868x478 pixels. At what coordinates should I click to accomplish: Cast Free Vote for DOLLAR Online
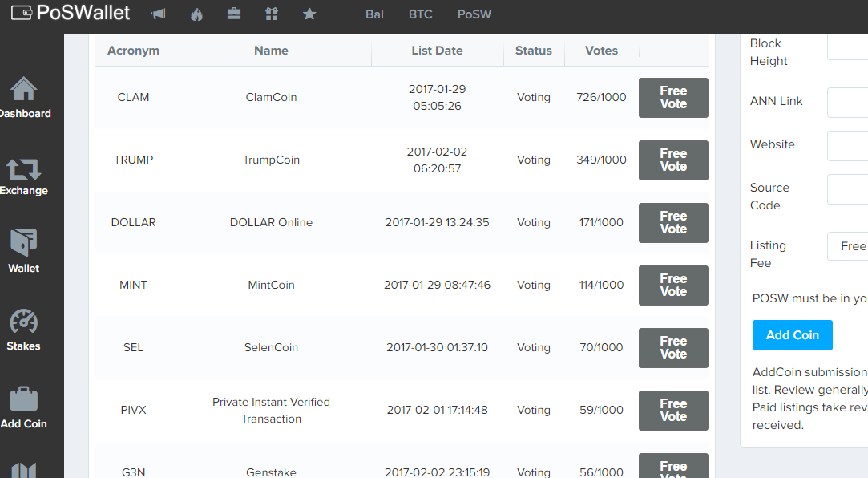pyautogui.click(x=673, y=223)
